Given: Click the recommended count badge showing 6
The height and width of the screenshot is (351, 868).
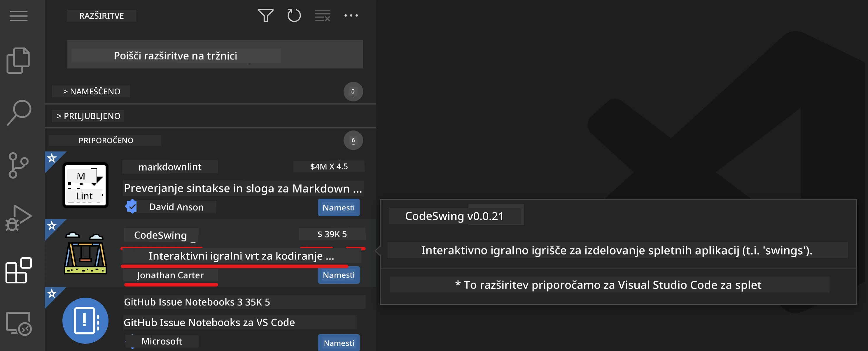Looking at the screenshot, I should (353, 140).
